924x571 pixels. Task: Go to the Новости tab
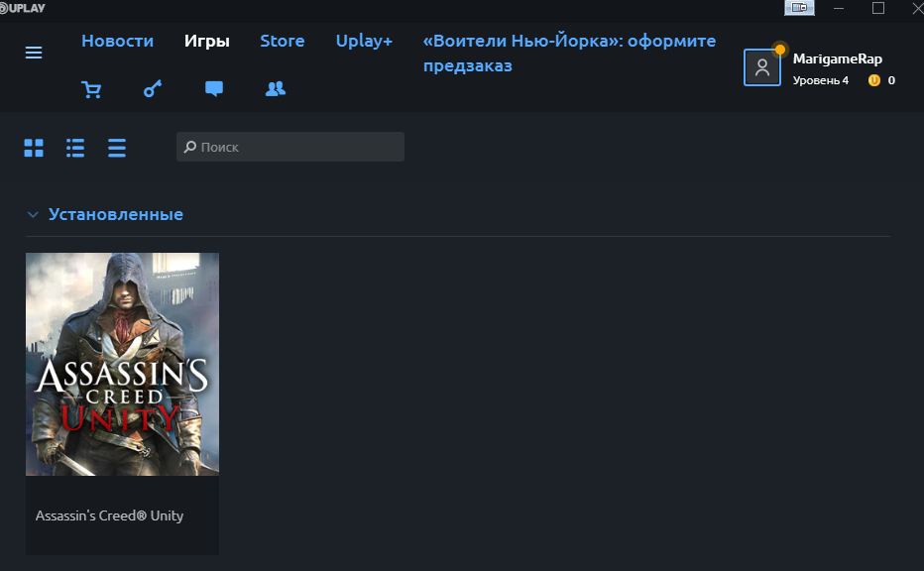[117, 41]
